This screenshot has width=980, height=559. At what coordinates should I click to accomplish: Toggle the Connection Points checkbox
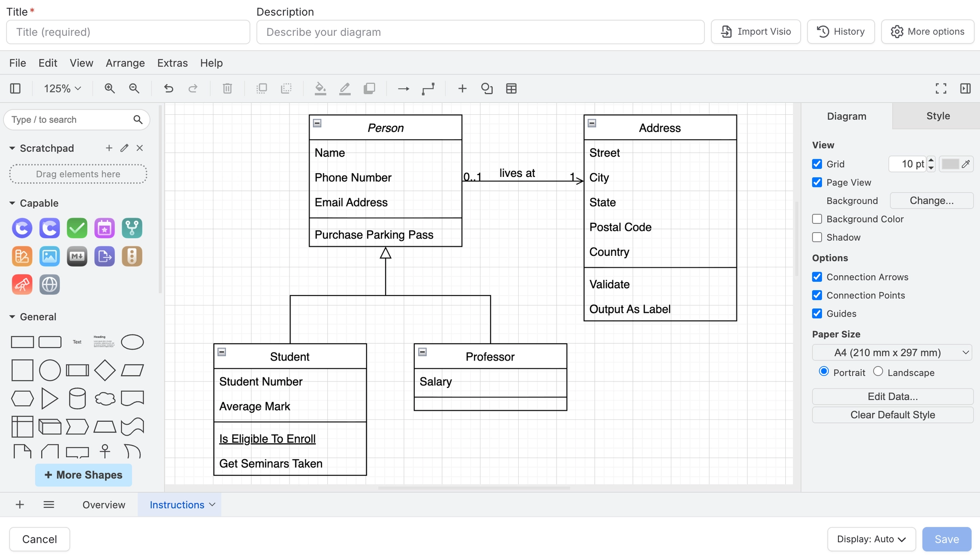pyautogui.click(x=817, y=295)
